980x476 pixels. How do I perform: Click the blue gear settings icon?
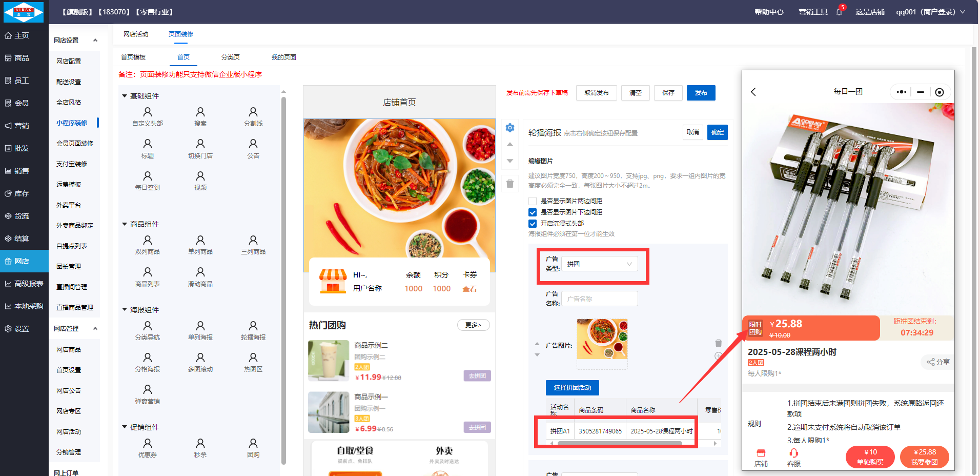[x=510, y=128]
